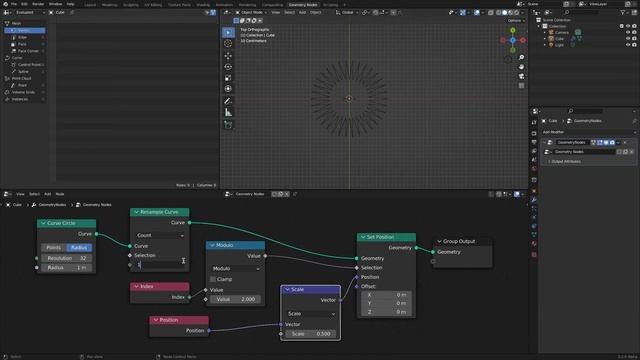Click the Blender logo menu
Viewport: 640px width, 360px height.
(5, 4)
